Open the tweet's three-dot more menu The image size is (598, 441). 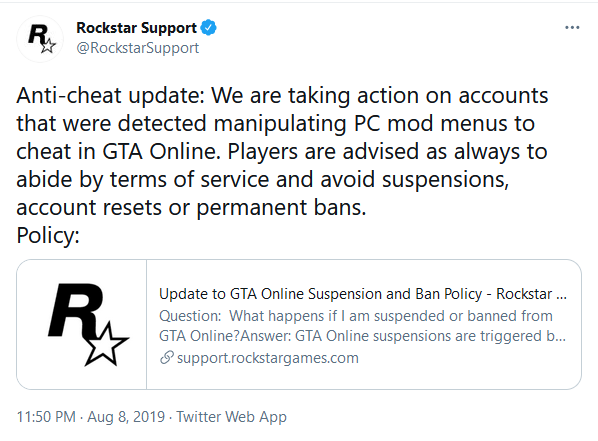pyautogui.click(x=572, y=27)
